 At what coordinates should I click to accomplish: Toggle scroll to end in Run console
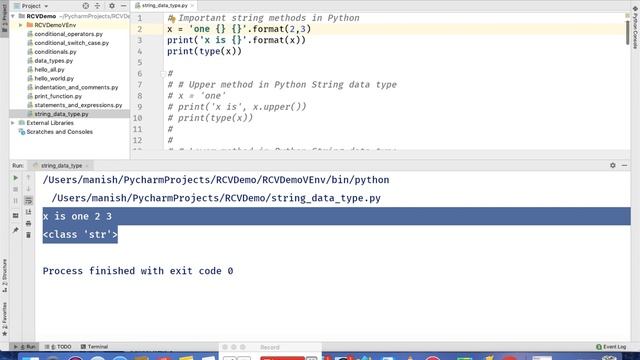(x=29, y=212)
